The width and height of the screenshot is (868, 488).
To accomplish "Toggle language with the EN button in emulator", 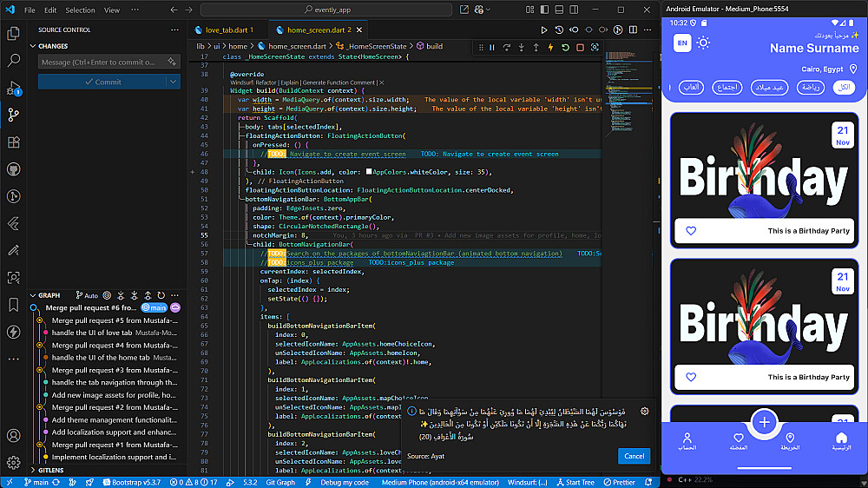I will point(682,43).
